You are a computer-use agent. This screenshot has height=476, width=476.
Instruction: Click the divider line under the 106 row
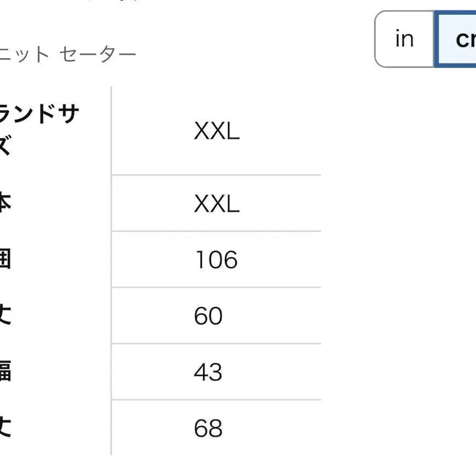coord(217,287)
